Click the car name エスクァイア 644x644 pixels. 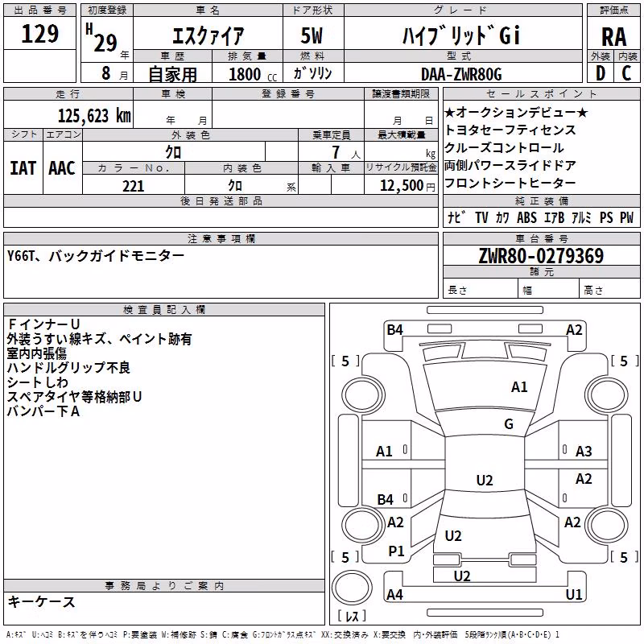click(x=208, y=36)
